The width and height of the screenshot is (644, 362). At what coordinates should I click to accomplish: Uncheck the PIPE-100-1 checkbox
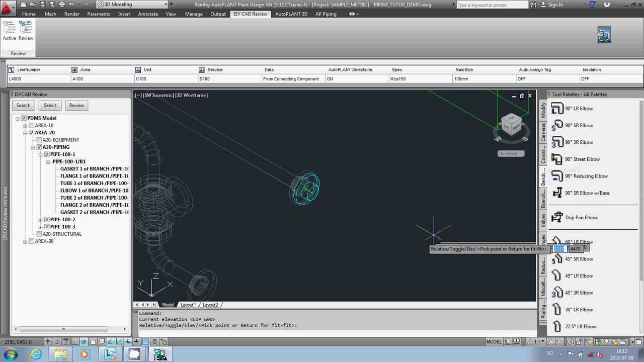coord(46,154)
